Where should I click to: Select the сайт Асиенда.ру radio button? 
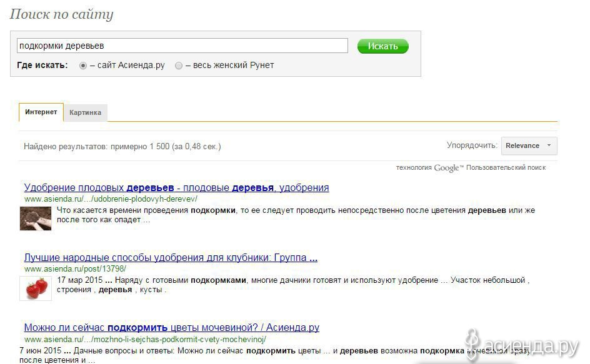coord(82,66)
